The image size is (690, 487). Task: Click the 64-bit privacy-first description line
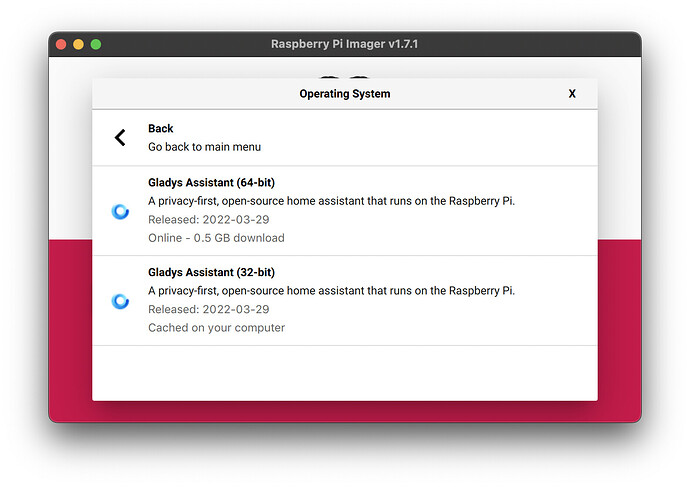(331, 201)
